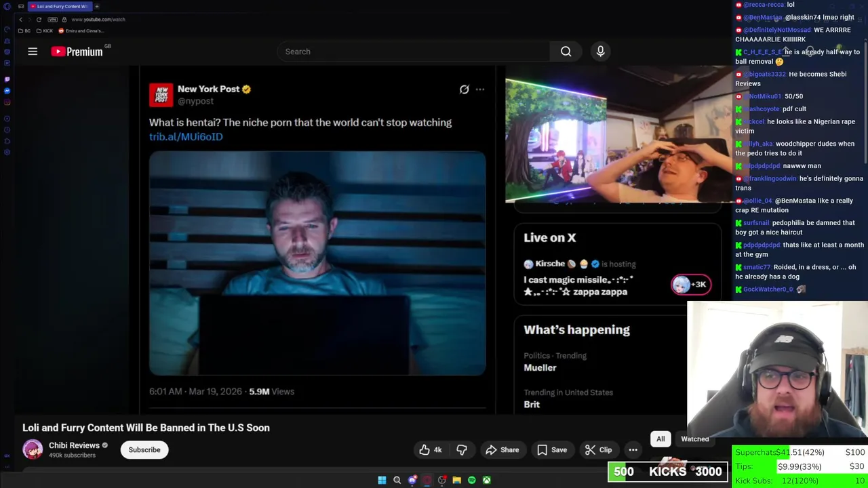Open the BC bookmarks folder

tap(24, 30)
